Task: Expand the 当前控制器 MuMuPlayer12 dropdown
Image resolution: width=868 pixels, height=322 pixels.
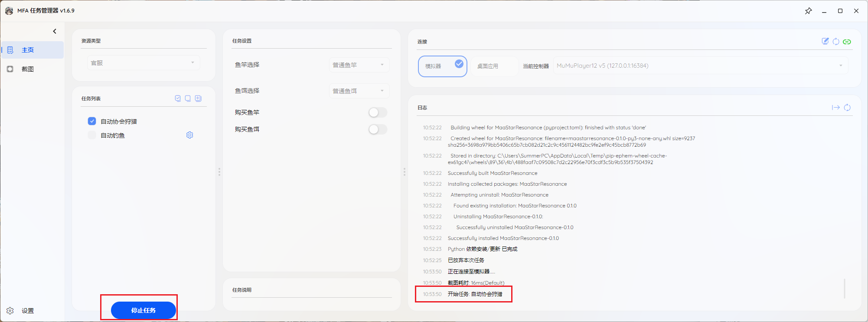Action: [x=700, y=66]
